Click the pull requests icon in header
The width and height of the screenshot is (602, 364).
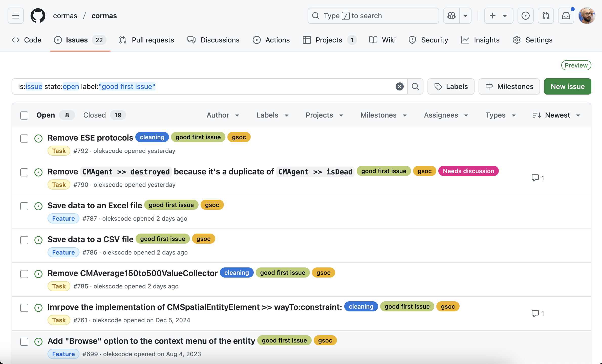coord(546,16)
